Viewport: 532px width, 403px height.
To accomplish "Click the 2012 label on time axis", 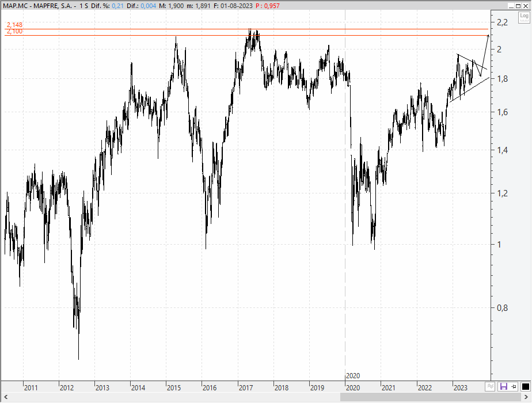I will 67,387.
